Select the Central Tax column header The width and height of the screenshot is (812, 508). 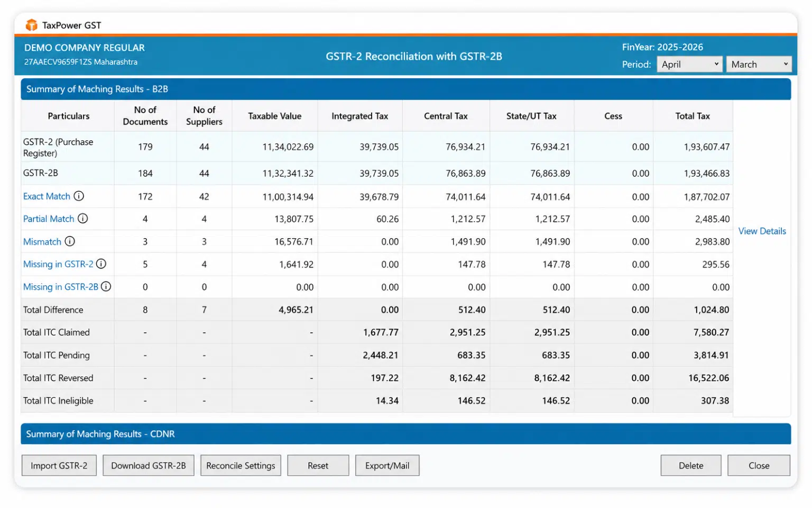[x=446, y=116]
